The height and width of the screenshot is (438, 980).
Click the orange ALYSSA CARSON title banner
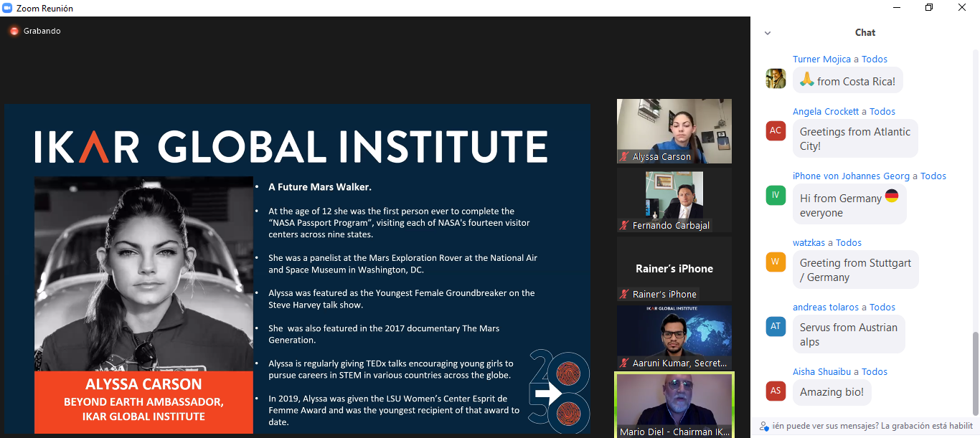(x=143, y=401)
